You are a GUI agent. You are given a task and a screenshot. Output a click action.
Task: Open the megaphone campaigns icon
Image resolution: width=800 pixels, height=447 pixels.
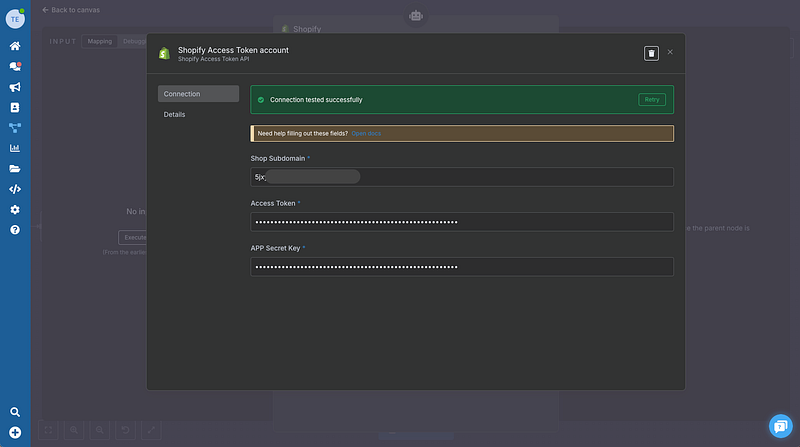(x=15, y=87)
